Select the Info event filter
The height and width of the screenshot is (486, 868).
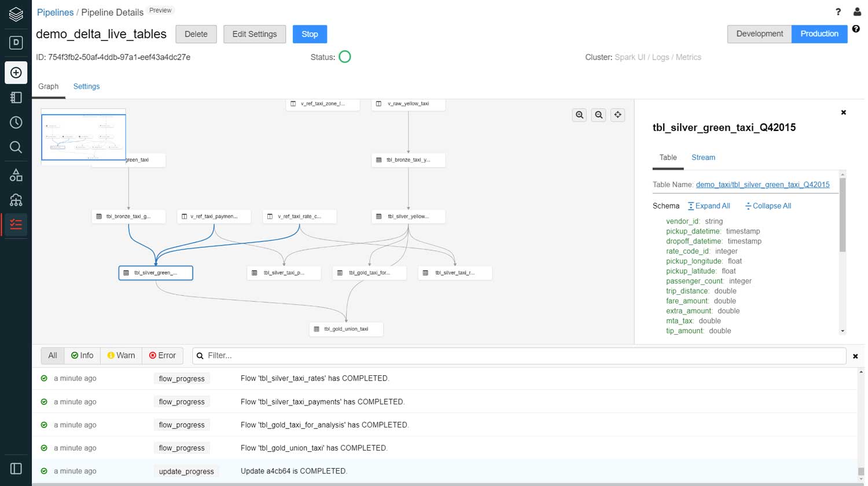82,355
